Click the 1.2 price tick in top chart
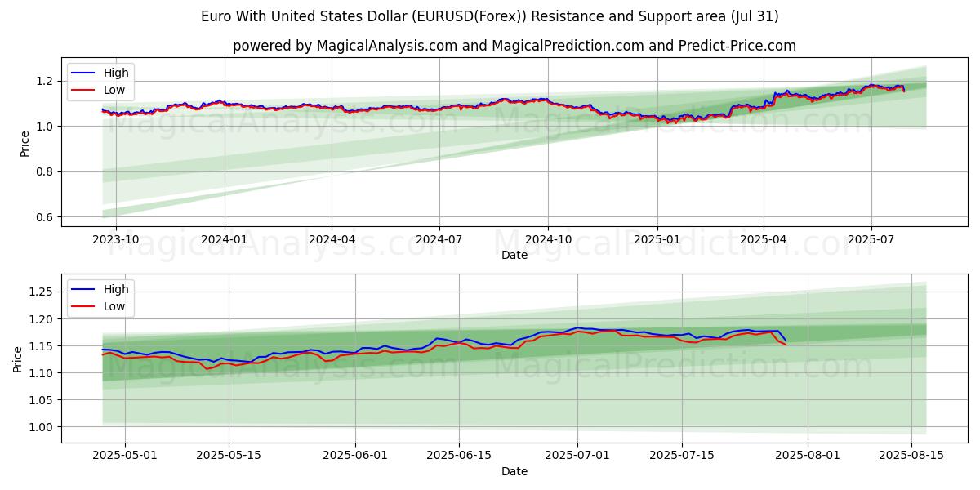The image size is (980, 490). pos(46,81)
